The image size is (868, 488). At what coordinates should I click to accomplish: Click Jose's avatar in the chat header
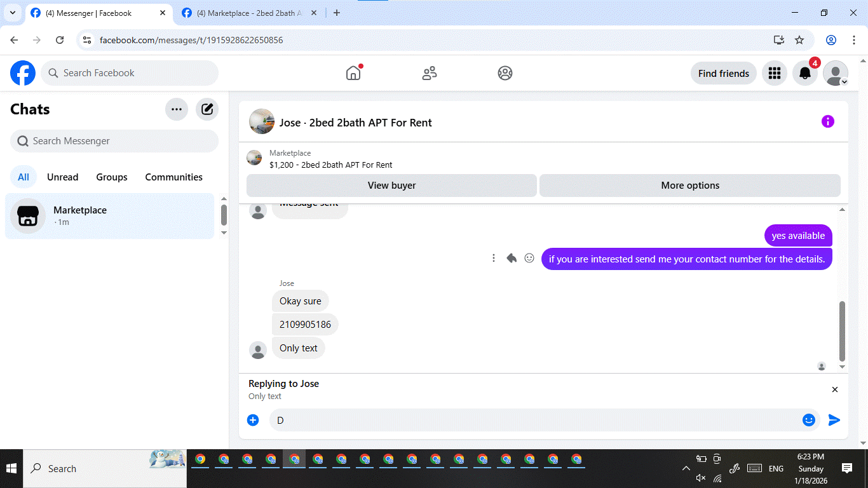pyautogui.click(x=262, y=121)
